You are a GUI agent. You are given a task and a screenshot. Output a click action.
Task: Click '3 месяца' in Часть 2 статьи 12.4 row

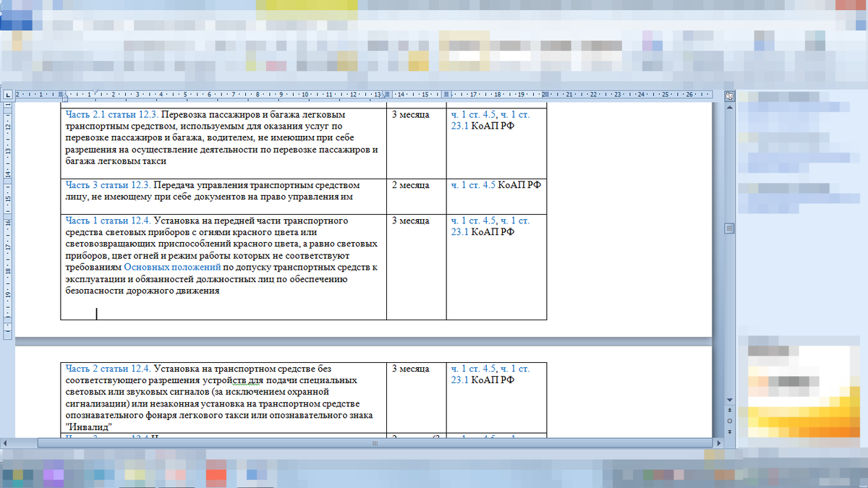411,369
